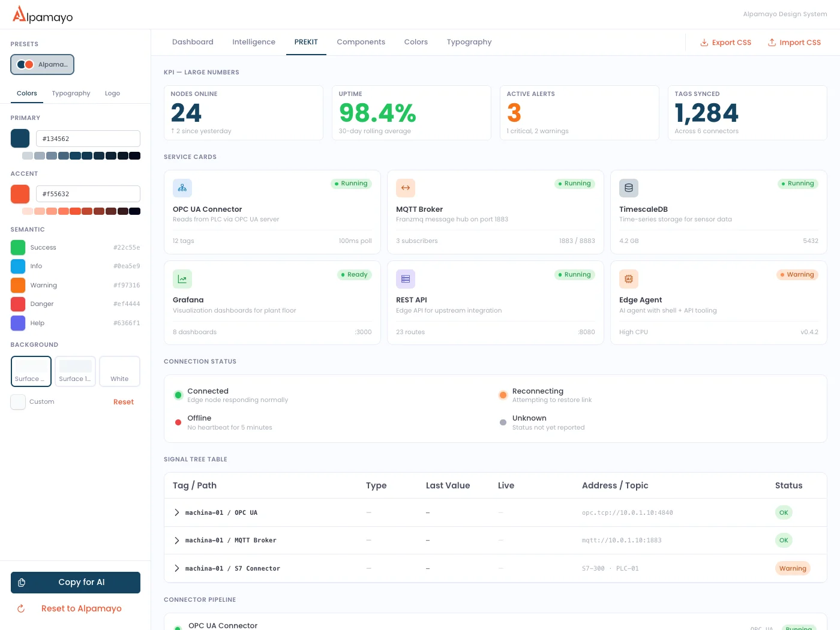Click the upload icon beside Import CSS
This screenshot has height=630, width=840.
coord(772,43)
